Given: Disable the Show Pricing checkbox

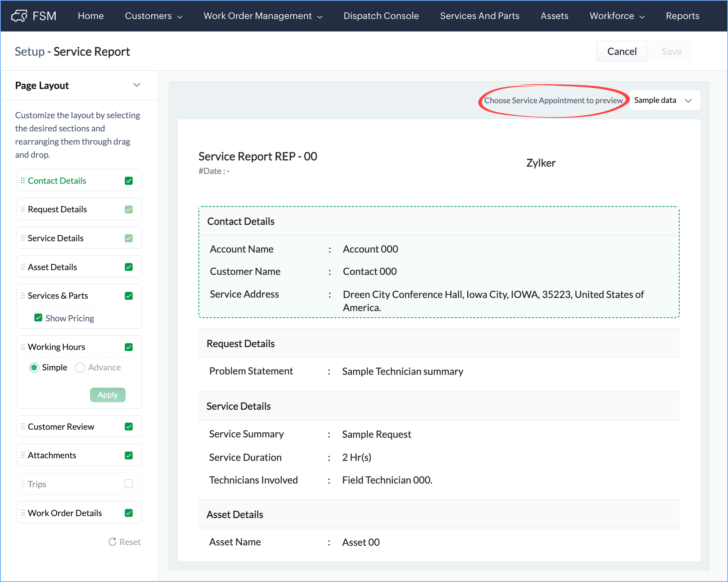Looking at the screenshot, I should (x=38, y=318).
